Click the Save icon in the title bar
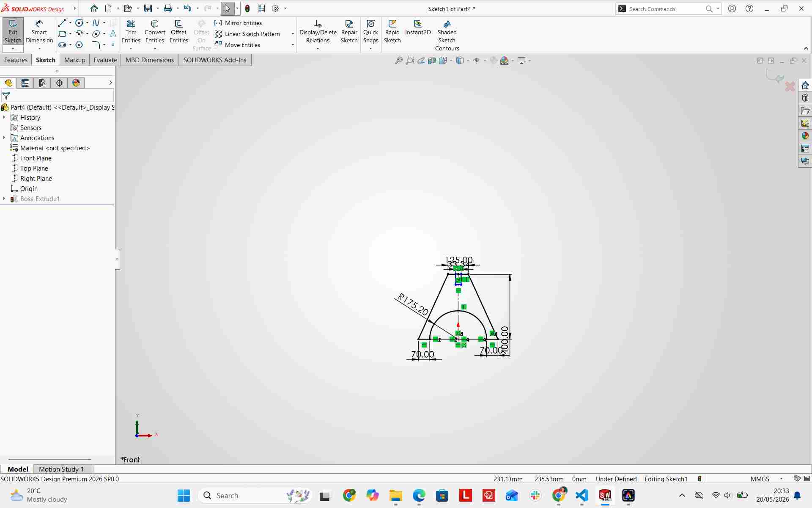This screenshot has height=508, width=812. tap(148, 8)
